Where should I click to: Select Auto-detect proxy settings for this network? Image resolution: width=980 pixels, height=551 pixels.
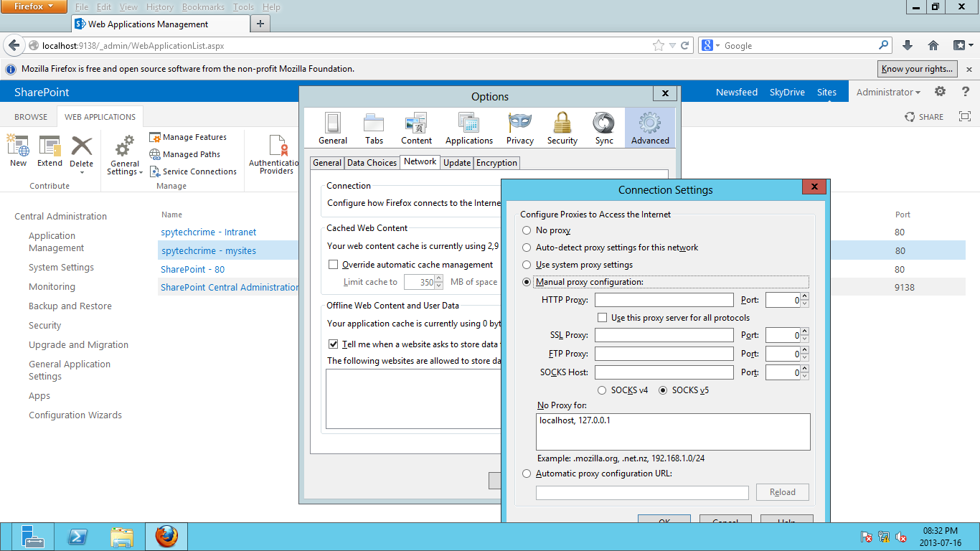coord(527,248)
